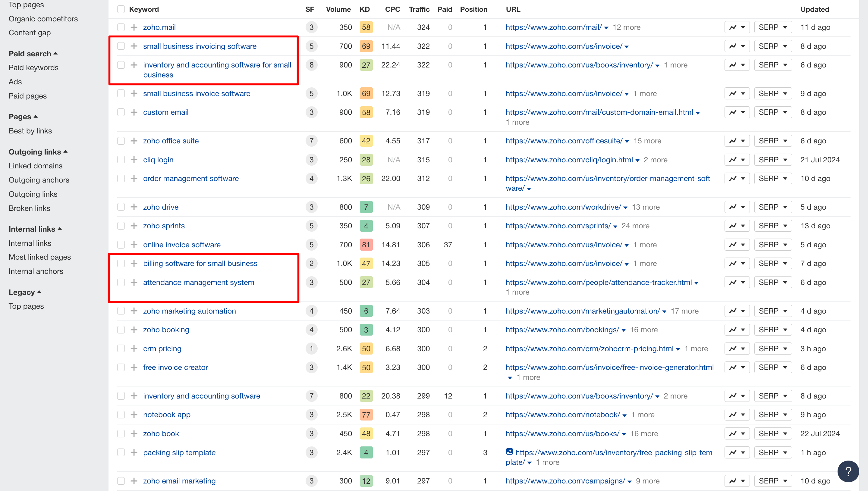This screenshot has width=868, height=491.
Task: Open the help question mark button
Action: 848,471
